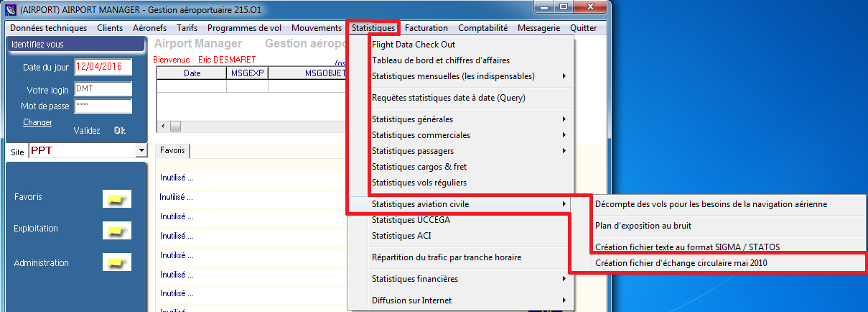Click the Airport Manager title bar icon
The height and width of the screenshot is (312, 868).
11,10
